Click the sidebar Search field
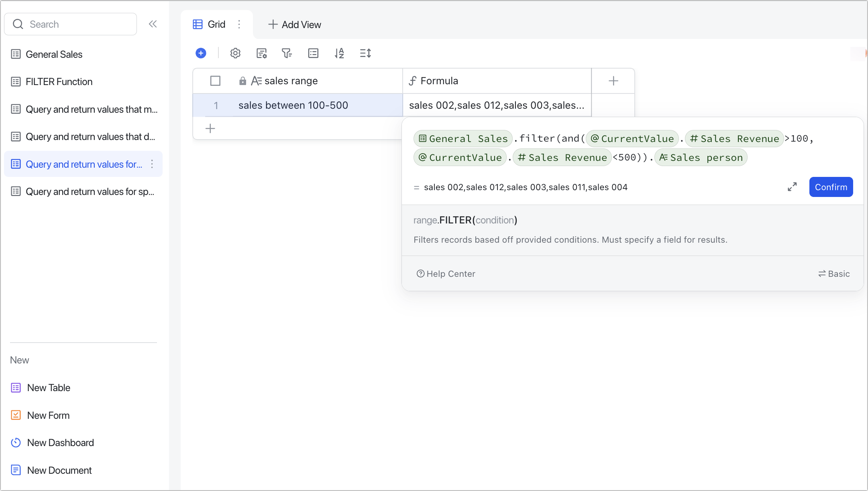The image size is (868, 491). [76, 24]
